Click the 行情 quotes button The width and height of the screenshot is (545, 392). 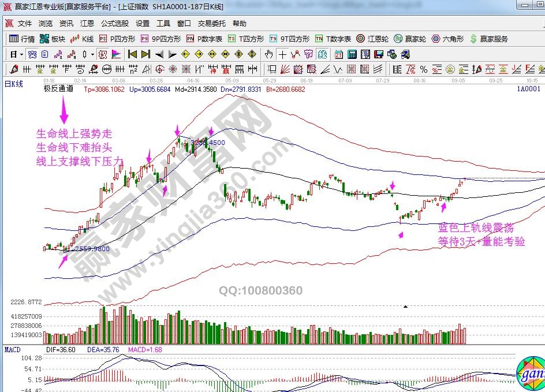(22, 39)
